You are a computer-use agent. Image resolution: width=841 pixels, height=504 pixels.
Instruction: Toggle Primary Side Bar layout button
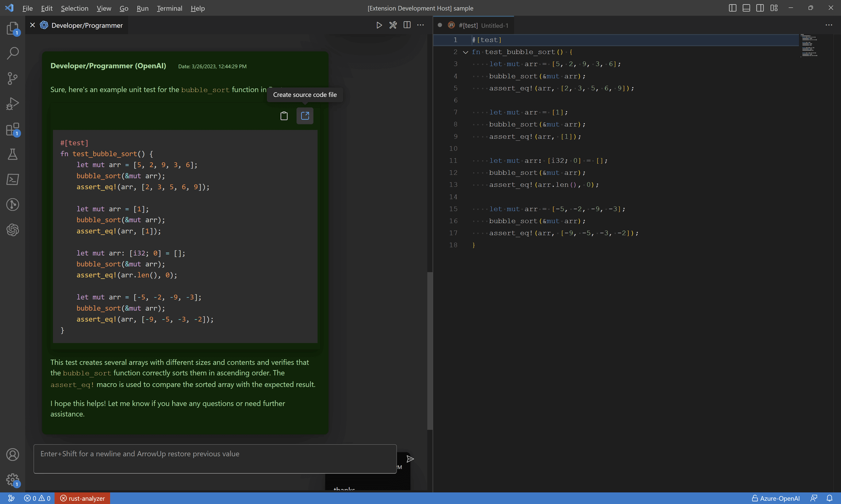732,8
